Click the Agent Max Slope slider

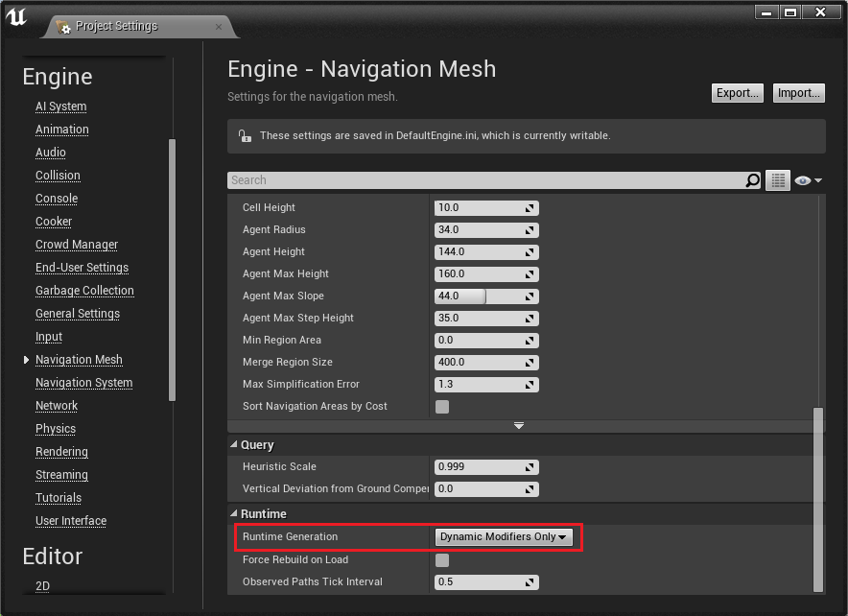tap(486, 296)
